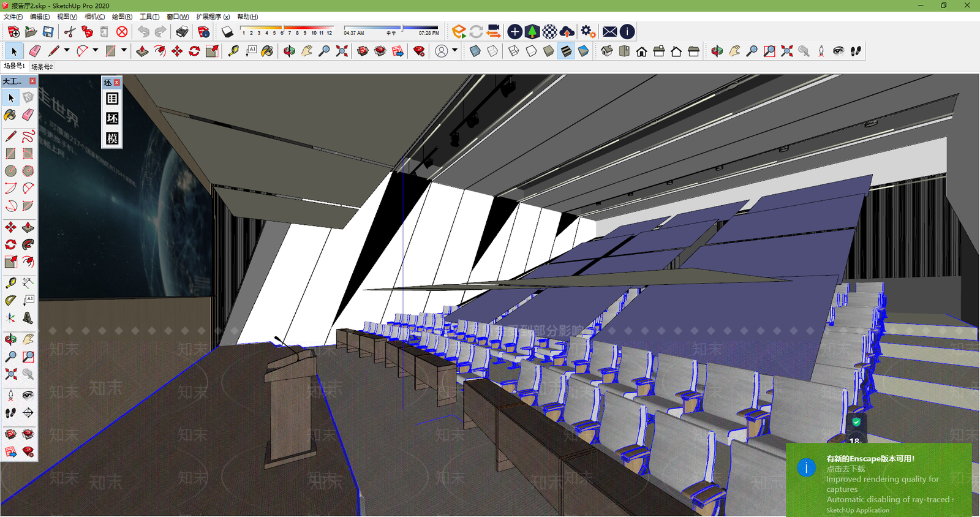This screenshot has height=517, width=980.
Task: Enable Wireframe face style
Action: [514, 51]
